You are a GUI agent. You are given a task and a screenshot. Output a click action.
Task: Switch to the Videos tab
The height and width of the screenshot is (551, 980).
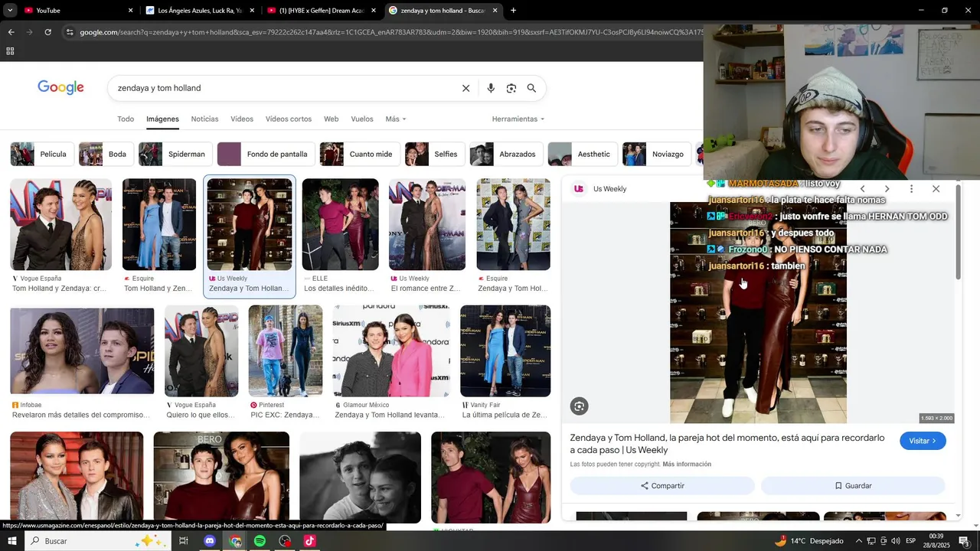pos(242,119)
